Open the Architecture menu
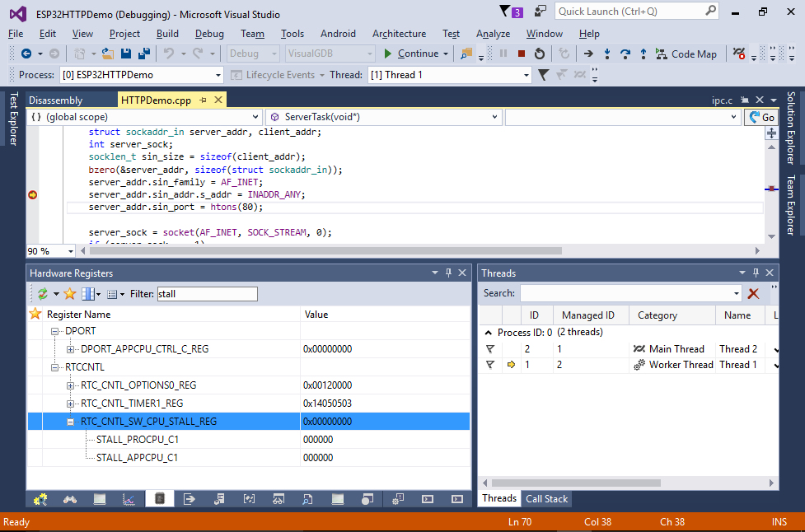 (x=399, y=33)
